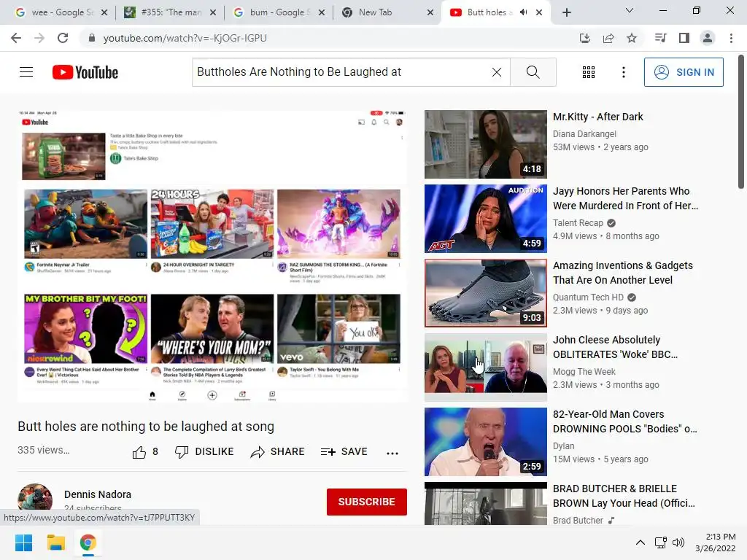Reload the page
Viewport: 747px width, 560px height.
pos(63,38)
